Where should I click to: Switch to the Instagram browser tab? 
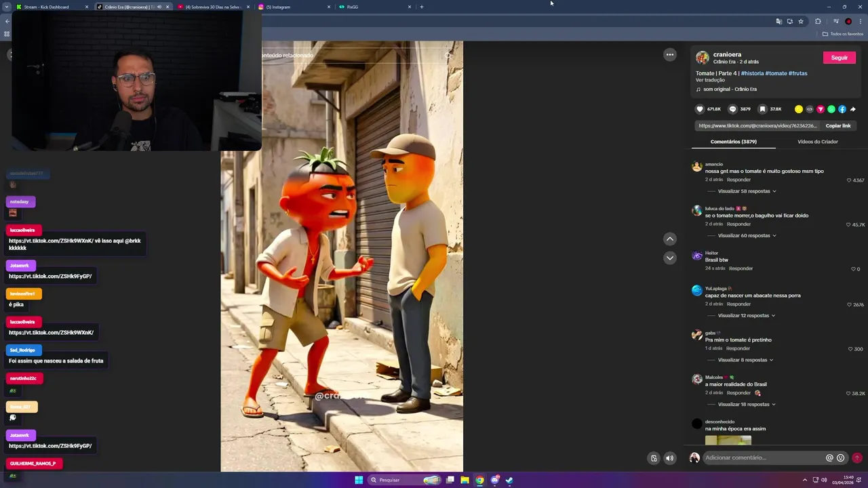pos(293,7)
